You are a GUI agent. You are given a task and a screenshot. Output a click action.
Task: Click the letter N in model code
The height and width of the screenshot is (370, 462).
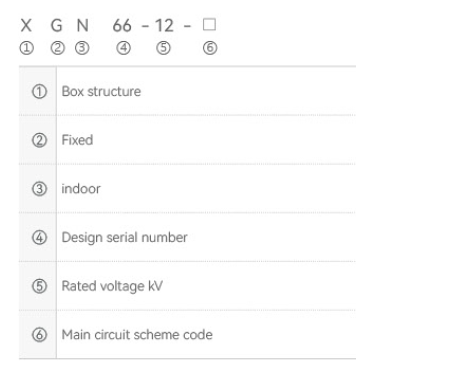point(83,25)
